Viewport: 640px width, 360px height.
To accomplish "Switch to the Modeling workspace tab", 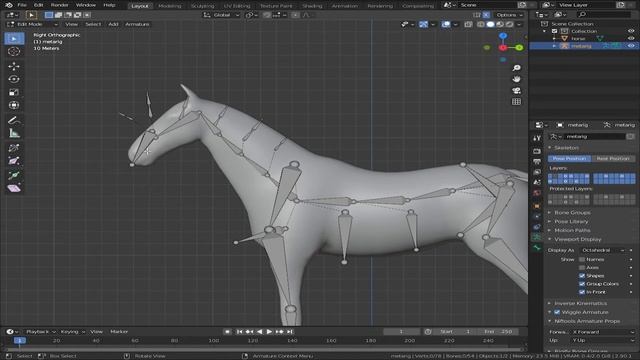I will click(x=169, y=6).
